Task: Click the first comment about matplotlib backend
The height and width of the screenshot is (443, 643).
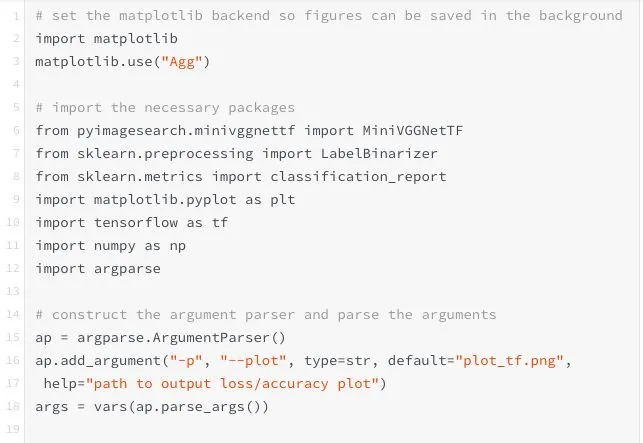Action: 329,16
